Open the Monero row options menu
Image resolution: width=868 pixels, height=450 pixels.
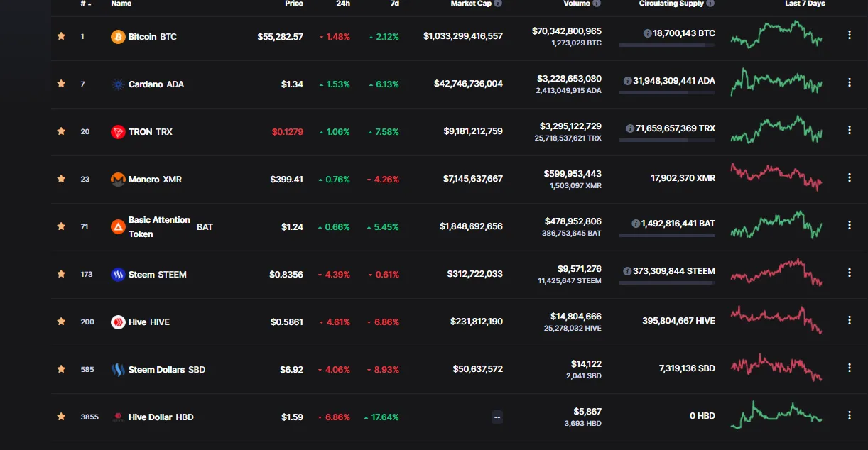coord(850,177)
